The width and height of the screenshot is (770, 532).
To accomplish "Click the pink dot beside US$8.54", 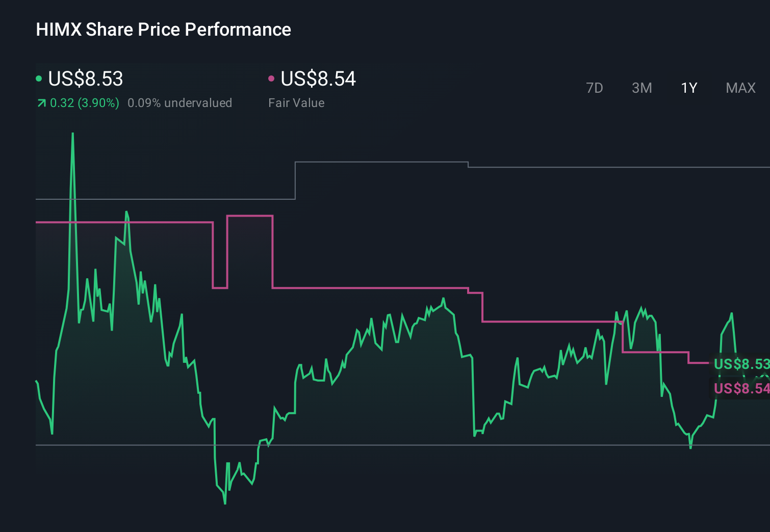I will [x=271, y=78].
